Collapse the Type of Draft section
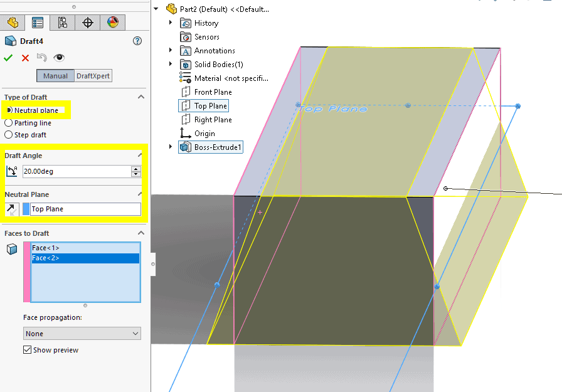Viewport: 562px width, 392px height. tap(141, 97)
